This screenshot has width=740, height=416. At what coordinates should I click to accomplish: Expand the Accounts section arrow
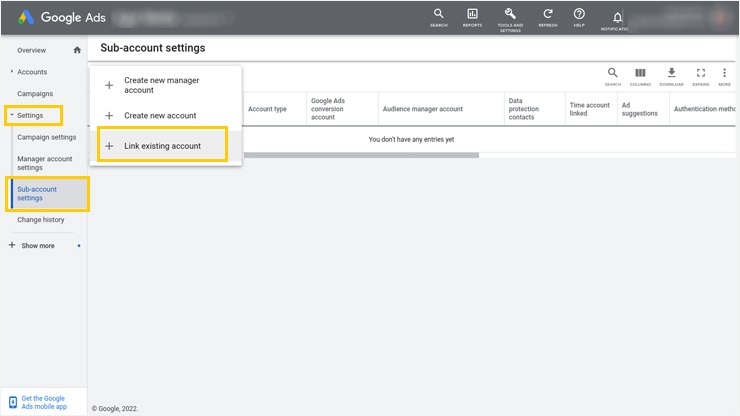coord(12,71)
